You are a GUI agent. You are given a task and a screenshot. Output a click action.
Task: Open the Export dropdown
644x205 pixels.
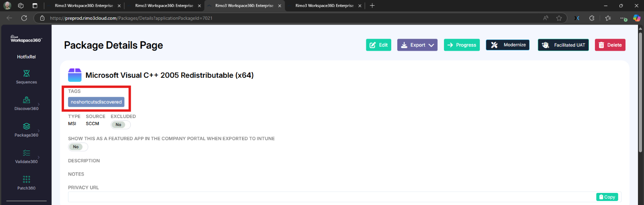click(417, 45)
